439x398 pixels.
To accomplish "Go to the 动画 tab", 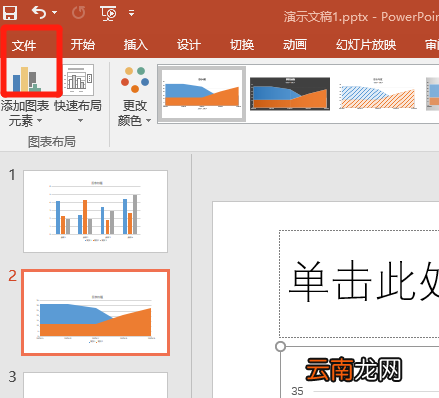I will pyautogui.click(x=295, y=44).
